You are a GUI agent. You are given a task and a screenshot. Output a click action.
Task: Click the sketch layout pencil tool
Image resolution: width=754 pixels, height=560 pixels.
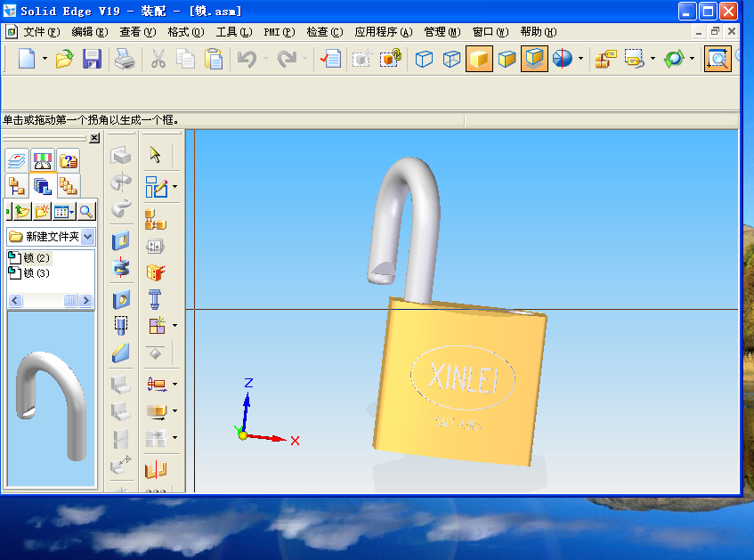[157, 186]
